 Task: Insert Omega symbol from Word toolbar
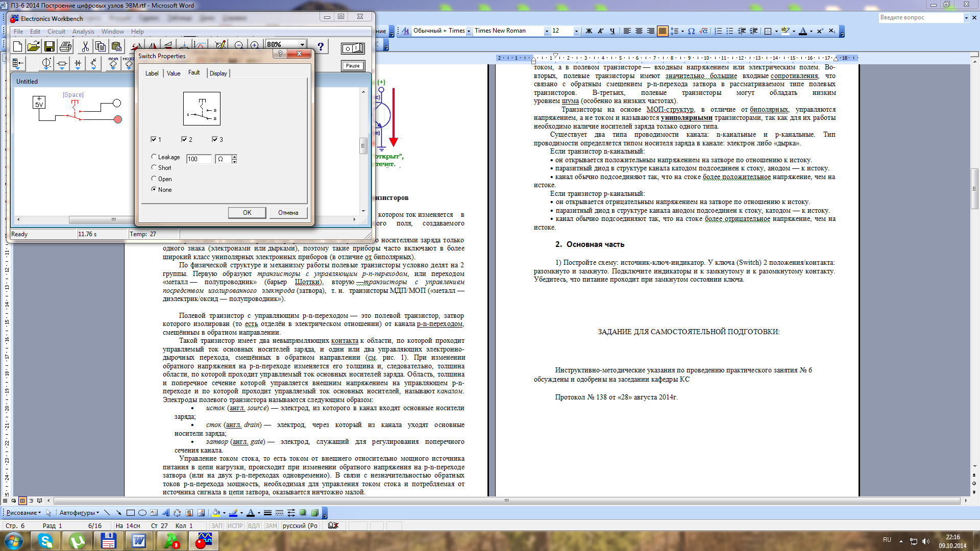coord(691,31)
